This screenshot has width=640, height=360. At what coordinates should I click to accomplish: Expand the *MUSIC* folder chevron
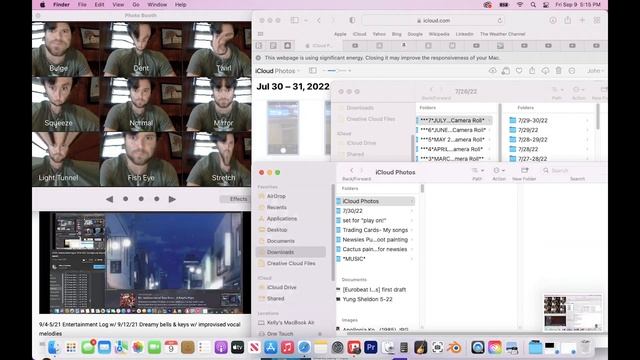tap(411, 259)
